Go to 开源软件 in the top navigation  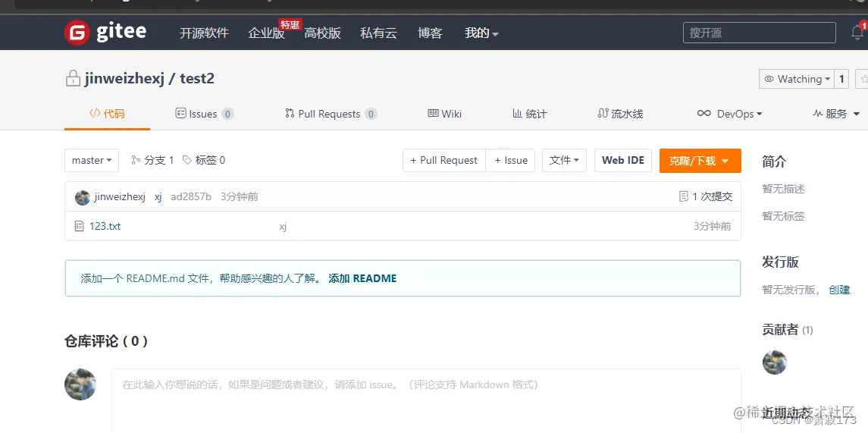204,33
